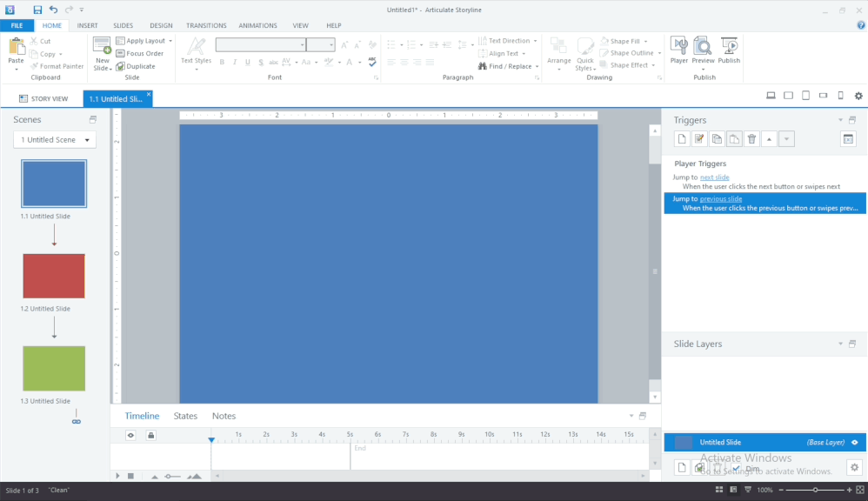
Task: Toggle timeline show/hide eye column
Action: coord(131,435)
